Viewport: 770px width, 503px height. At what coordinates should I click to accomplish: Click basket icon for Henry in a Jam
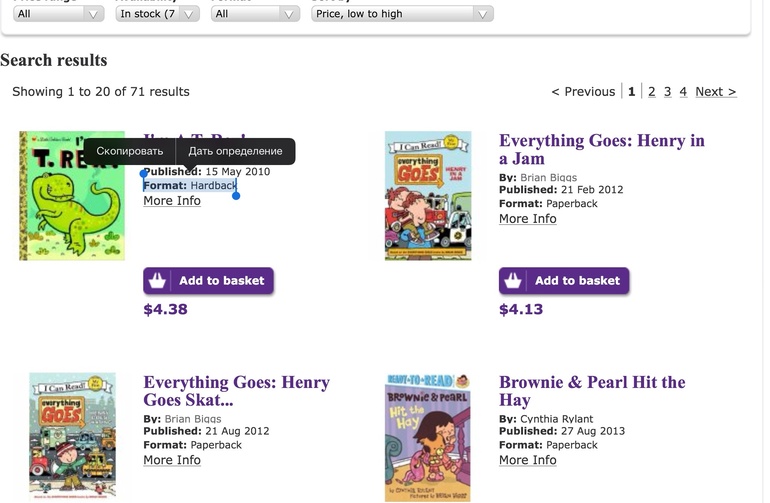513,281
